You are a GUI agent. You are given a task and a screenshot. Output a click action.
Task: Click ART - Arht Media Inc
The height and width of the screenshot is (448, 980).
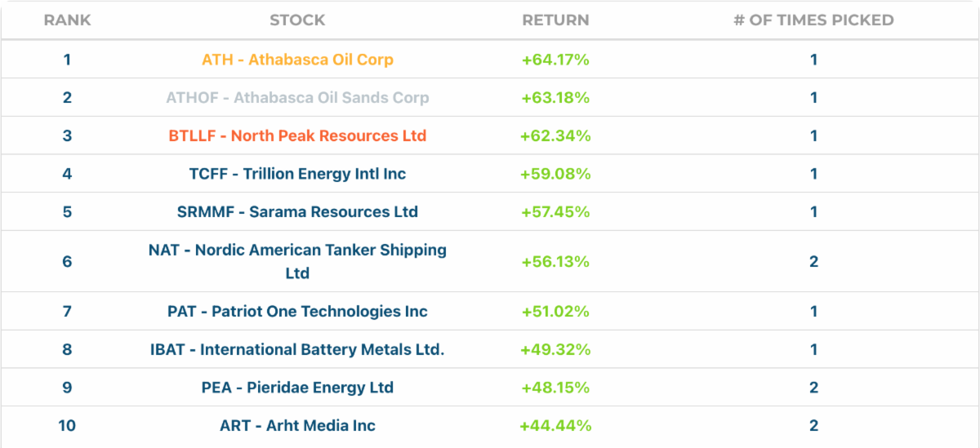[x=297, y=426]
